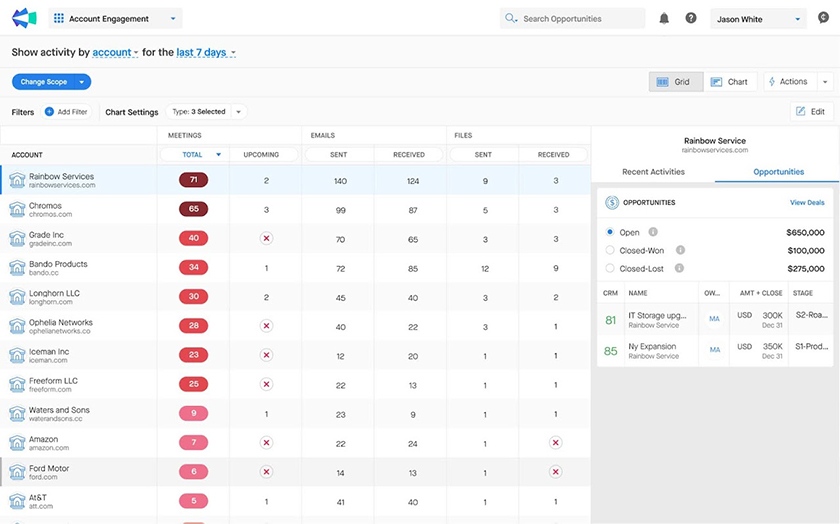
Task: Click MA owner avatar for IT Storage upgrade
Action: (x=714, y=319)
